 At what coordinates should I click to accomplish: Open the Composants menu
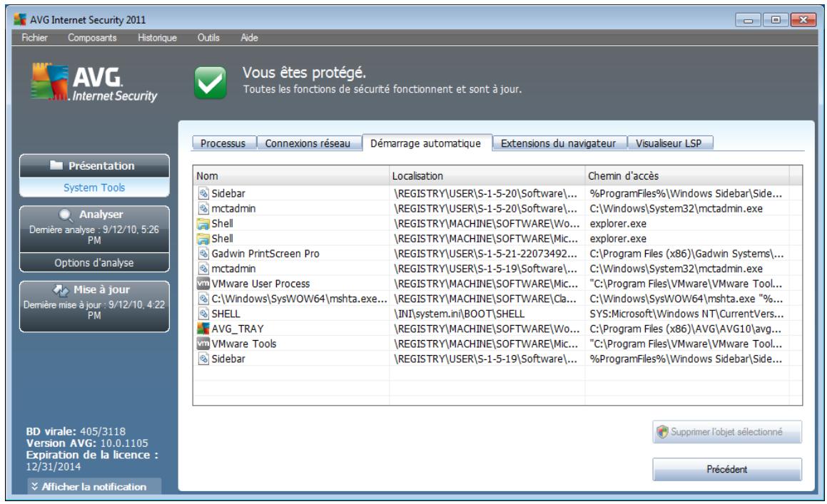tap(92, 38)
